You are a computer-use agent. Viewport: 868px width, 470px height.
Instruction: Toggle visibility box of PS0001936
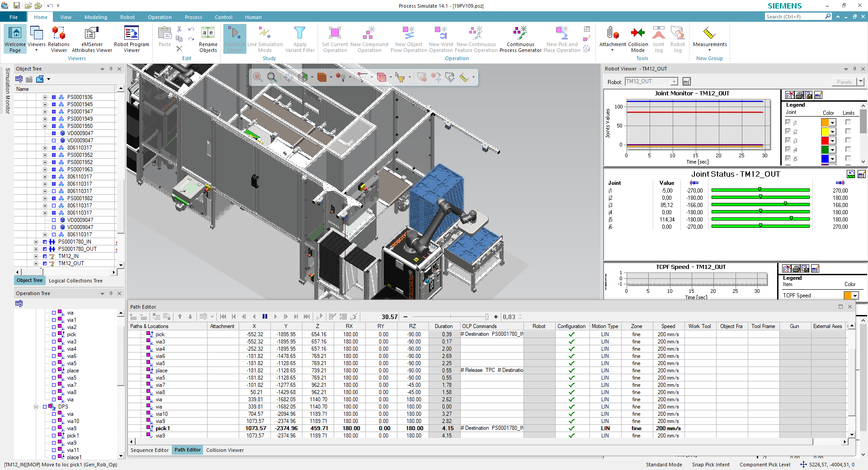coord(54,97)
